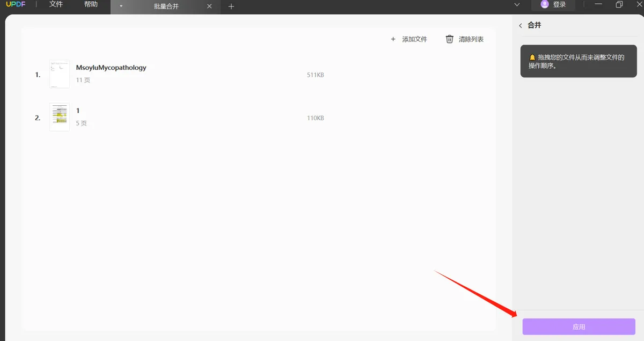Viewport: 644px width, 341px height.
Task: Click the UPDF logo
Action: click(x=16, y=5)
